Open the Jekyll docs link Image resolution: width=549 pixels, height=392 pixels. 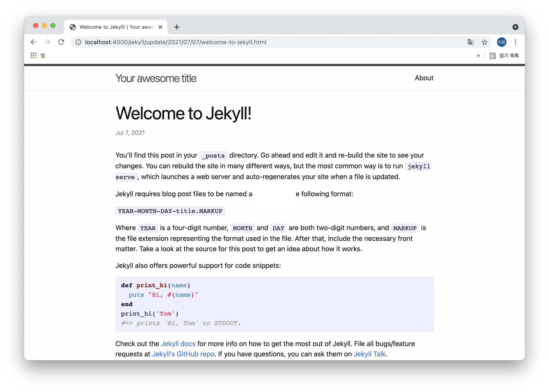click(178, 343)
